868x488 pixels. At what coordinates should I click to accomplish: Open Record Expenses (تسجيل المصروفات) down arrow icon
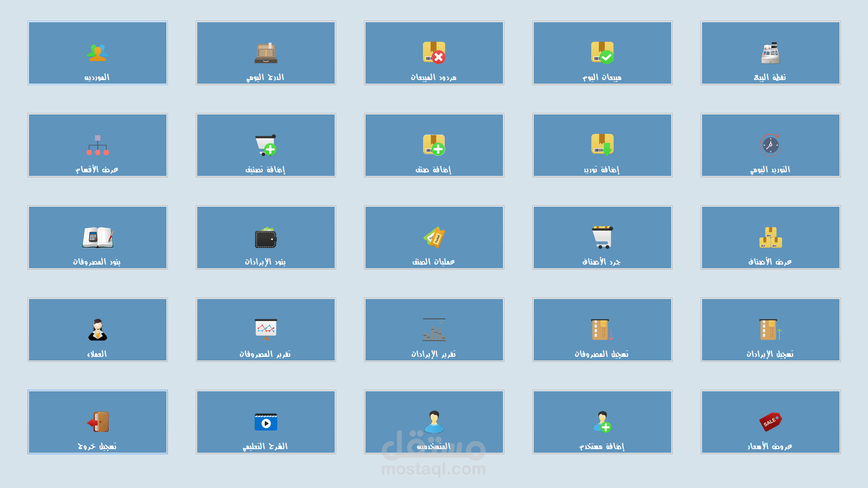click(x=602, y=330)
